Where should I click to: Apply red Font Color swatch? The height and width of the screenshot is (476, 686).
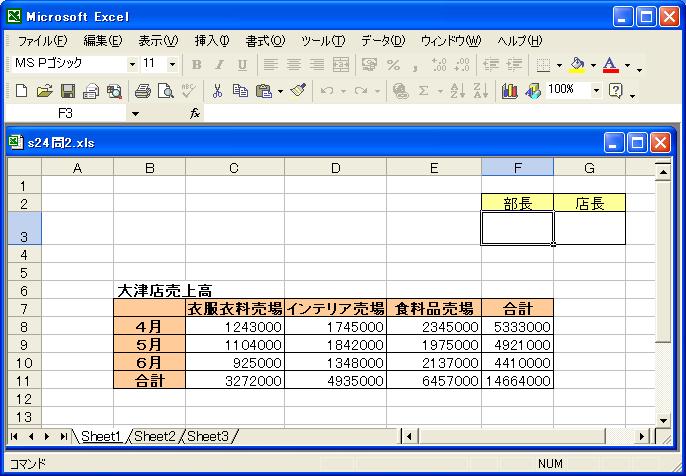coord(611,65)
